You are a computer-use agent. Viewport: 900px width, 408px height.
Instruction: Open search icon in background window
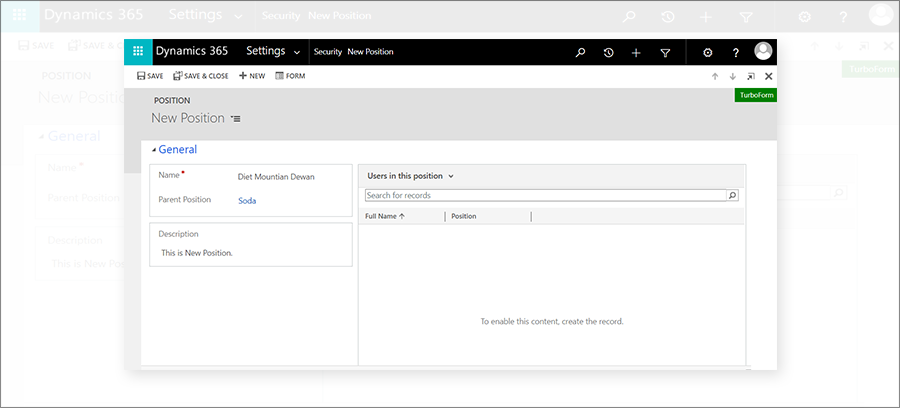coord(629,17)
